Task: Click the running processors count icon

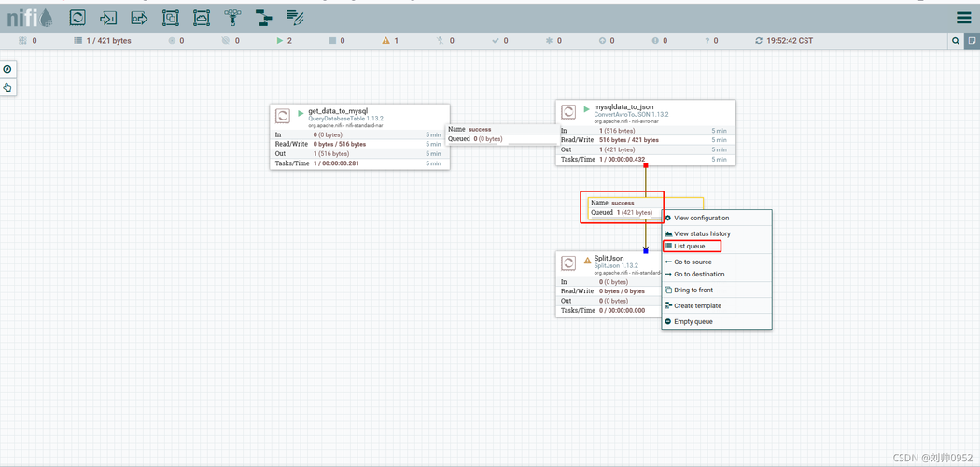Action: coord(280,41)
